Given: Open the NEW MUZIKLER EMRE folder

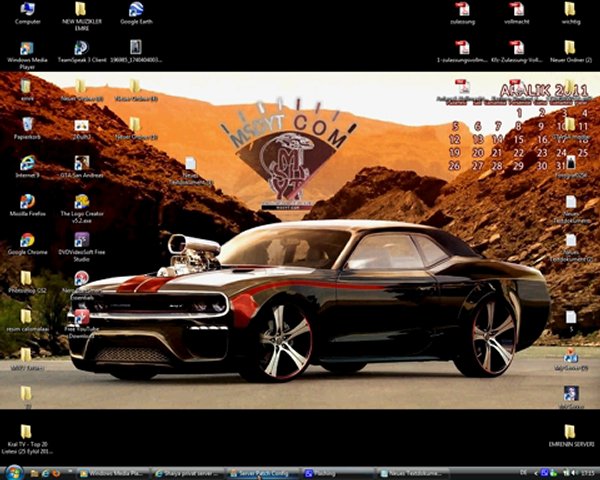Looking at the screenshot, I should click(81, 10).
